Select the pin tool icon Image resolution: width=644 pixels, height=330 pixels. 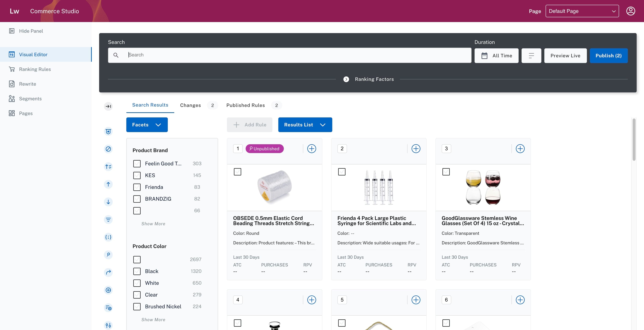(x=108, y=255)
